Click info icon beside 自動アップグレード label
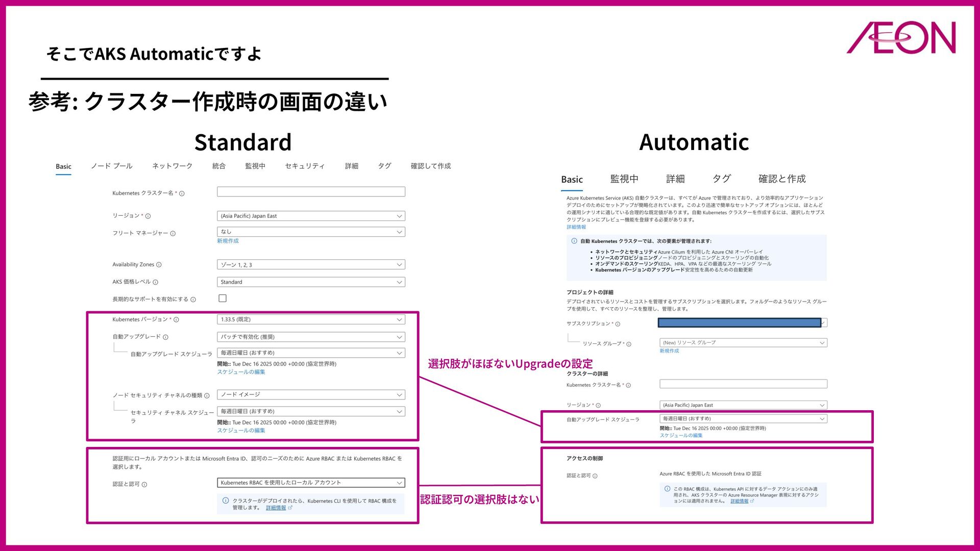 [165, 337]
